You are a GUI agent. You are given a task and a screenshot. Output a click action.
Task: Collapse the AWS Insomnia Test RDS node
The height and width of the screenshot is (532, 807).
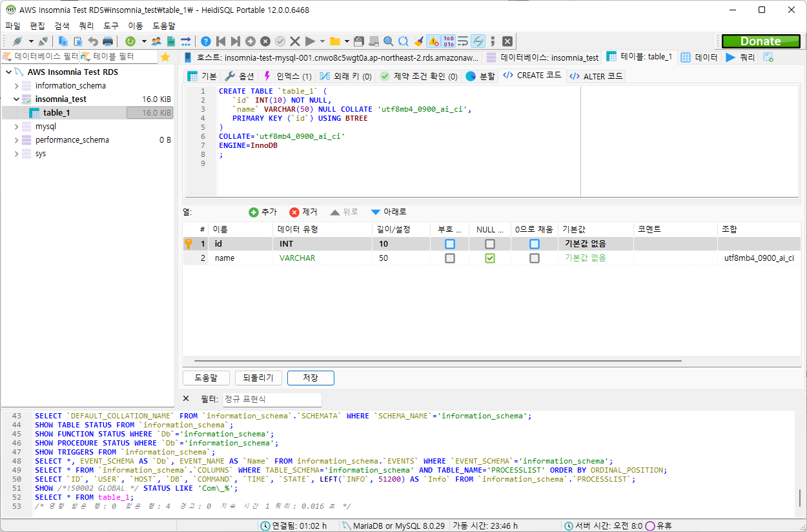coord(8,72)
